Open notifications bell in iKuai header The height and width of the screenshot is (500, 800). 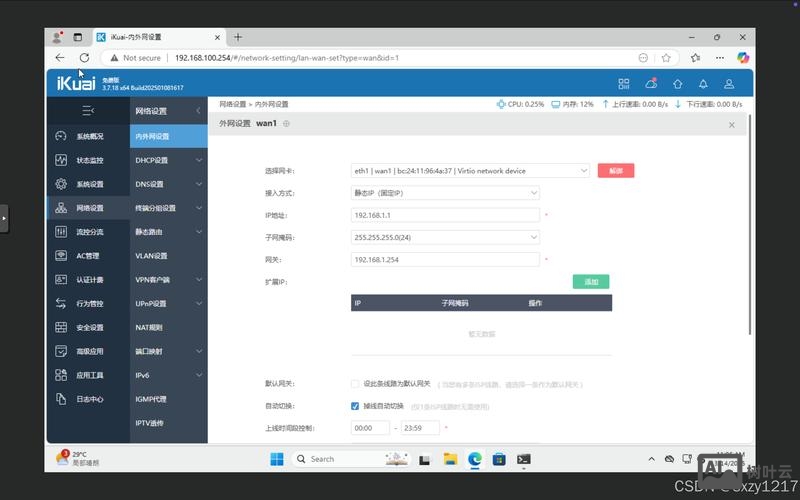coord(703,84)
